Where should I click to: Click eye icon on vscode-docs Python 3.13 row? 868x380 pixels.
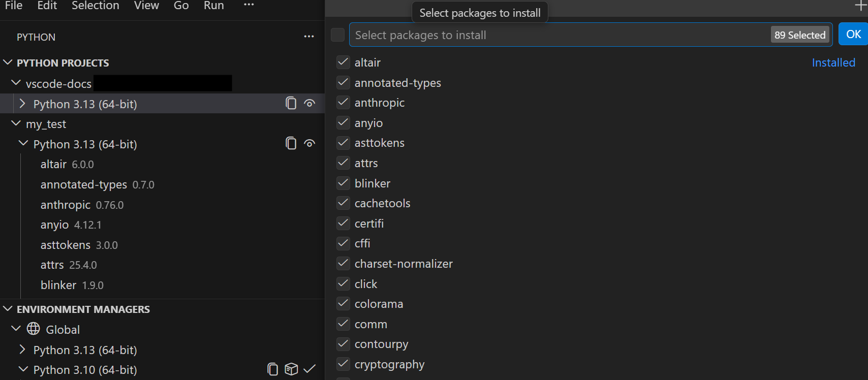click(x=309, y=103)
